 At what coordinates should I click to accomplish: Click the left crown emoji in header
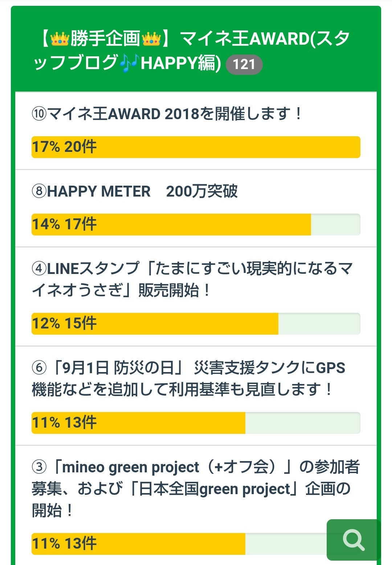[x=60, y=39]
